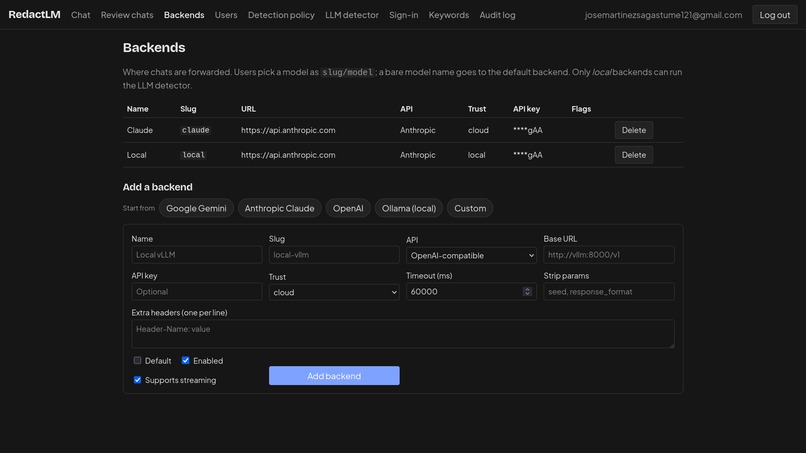
Task: Open the RedactLM home logo
Action: point(34,14)
